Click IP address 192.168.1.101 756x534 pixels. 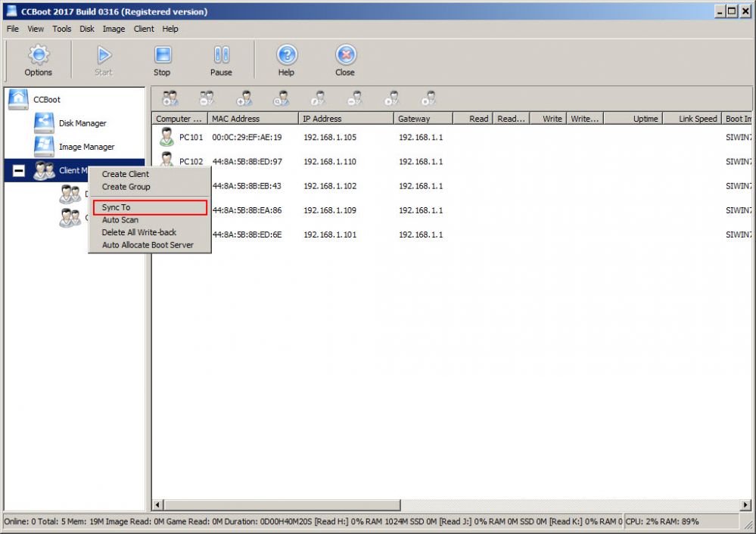(x=330, y=234)
